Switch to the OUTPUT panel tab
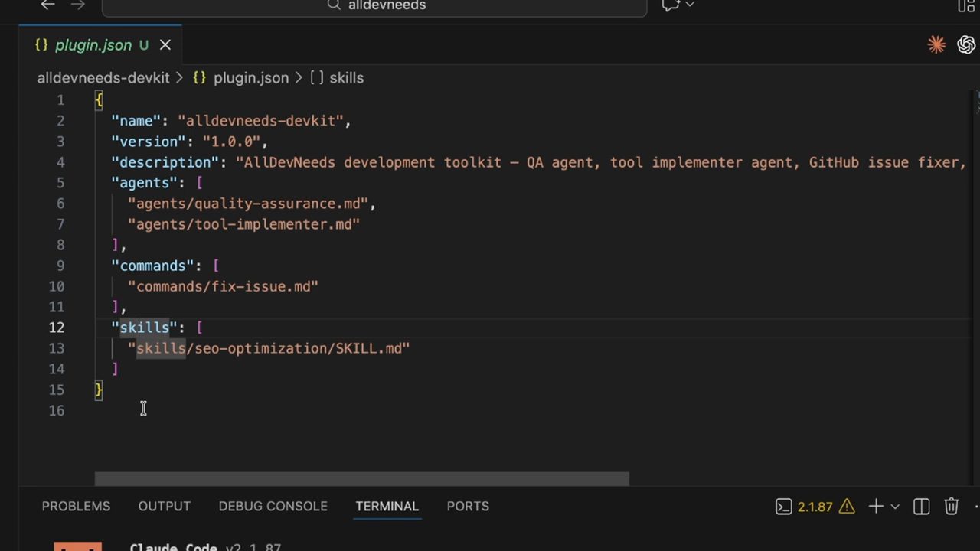The width and height of the screenshot is (980, 551). (x=164, y=507)
